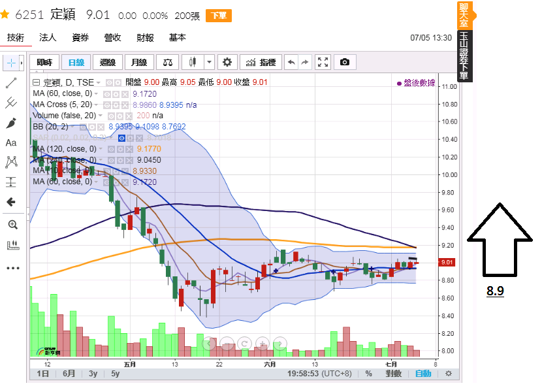Activate the zoom in magnifier tool
The height and width of the screenshot is (392, 542).
coord(13,225)
